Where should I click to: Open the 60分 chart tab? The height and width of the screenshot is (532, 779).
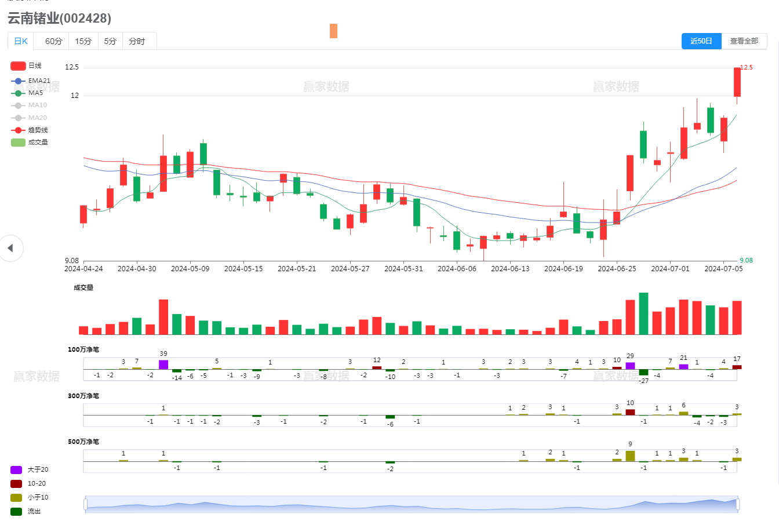click(53, 41)
